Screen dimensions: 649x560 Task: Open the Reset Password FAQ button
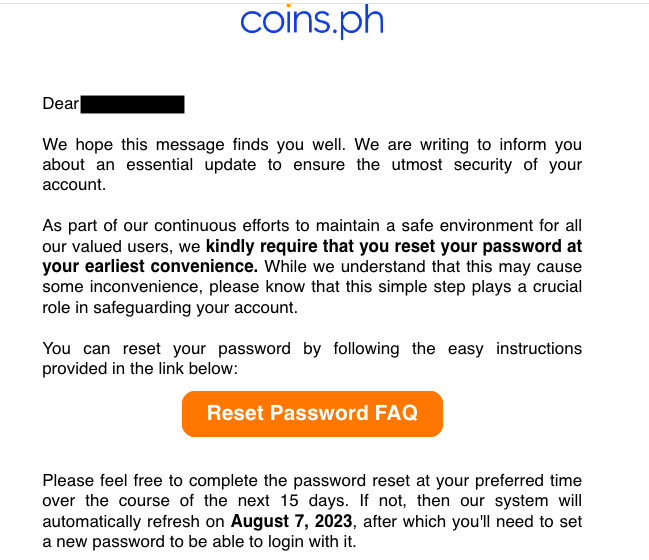click(x=312, y=413)
